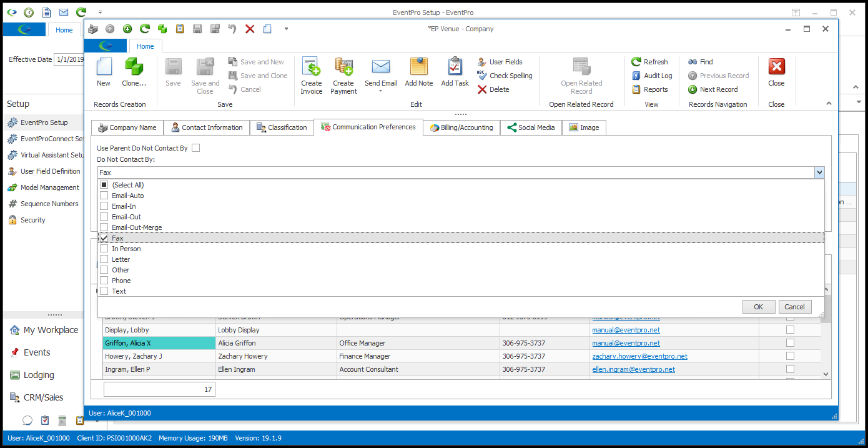Open the dialog quick access customize dropdown
Image resolution: width=868 pixels, height=448 pixels.
(x=286, y=28)
